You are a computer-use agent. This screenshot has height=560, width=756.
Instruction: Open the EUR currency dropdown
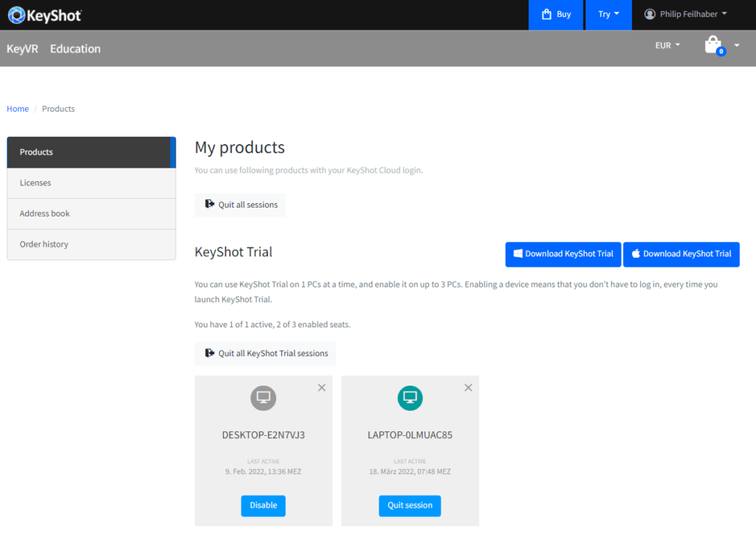[667, 45]
